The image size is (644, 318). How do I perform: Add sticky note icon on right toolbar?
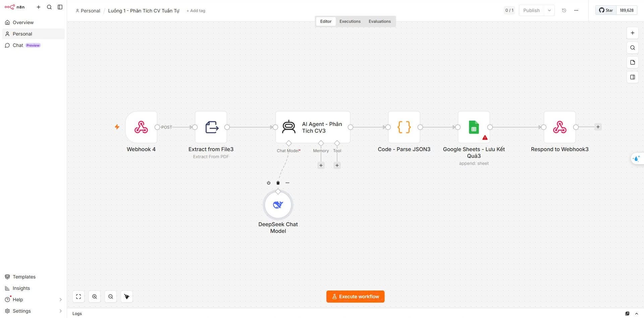(x=633, y=62)
